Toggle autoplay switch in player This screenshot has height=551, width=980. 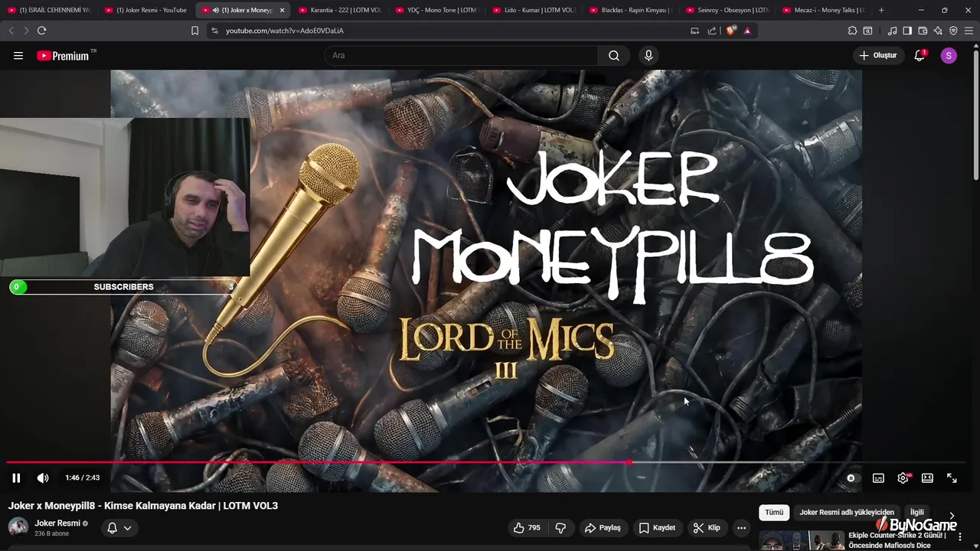(x=851, y=478)
